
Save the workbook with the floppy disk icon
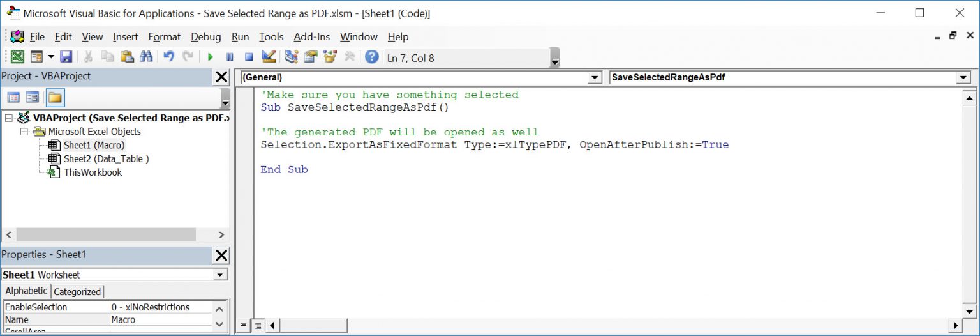(66, 57)
